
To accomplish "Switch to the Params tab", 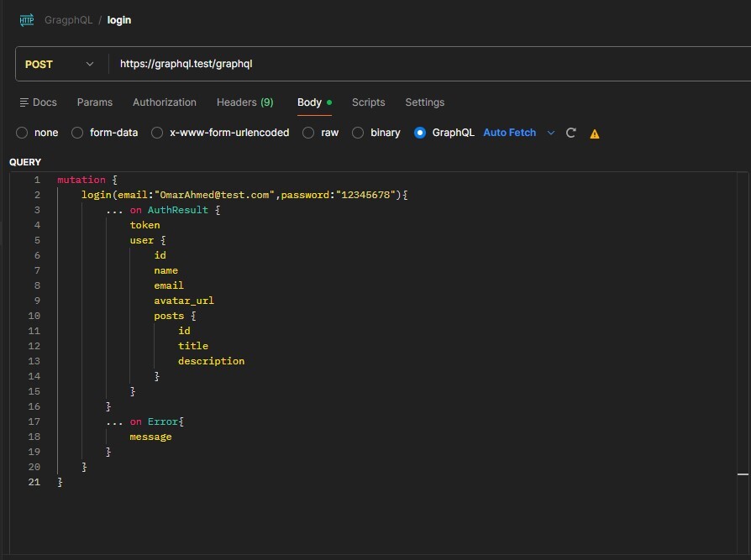I will click(95, 102).
